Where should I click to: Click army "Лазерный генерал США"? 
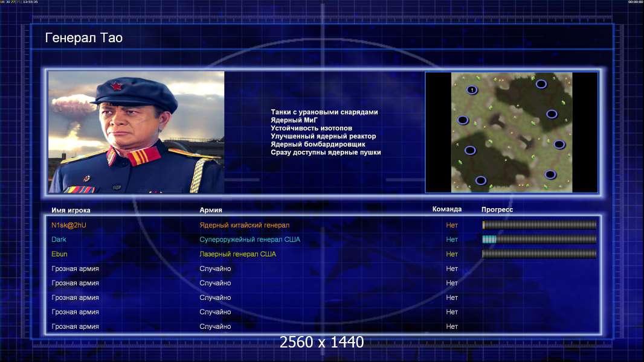point(238,254)
